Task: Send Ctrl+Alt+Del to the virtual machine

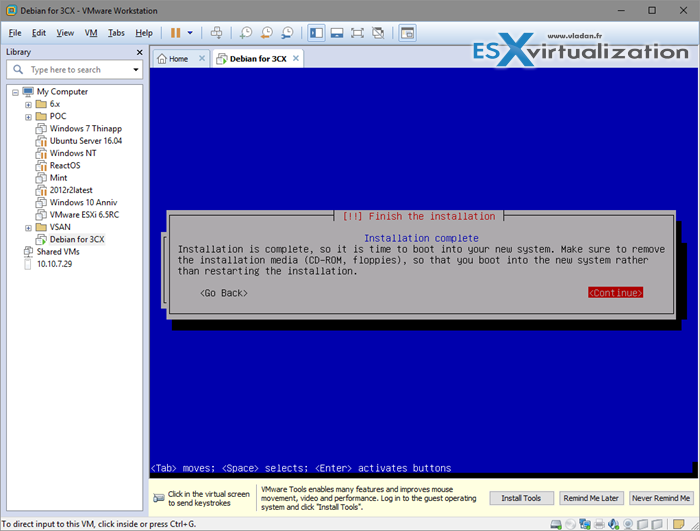Action: [x=216, y=33]
